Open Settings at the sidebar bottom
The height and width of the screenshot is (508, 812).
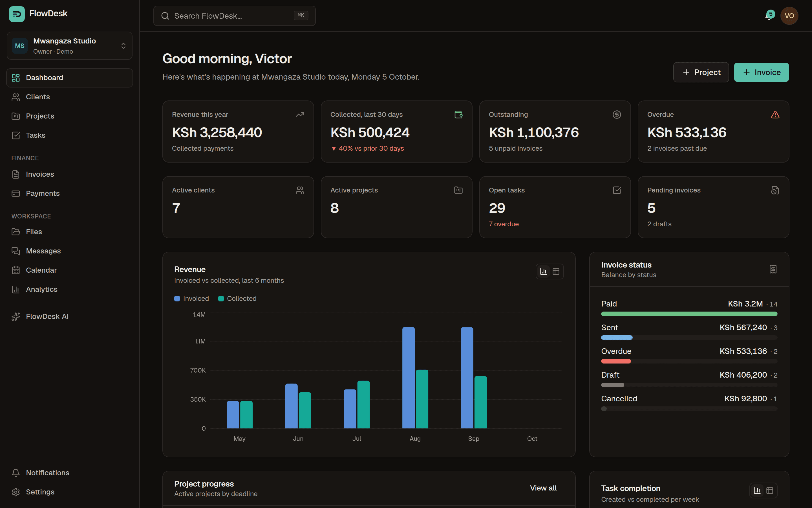(x=70, y=492)
